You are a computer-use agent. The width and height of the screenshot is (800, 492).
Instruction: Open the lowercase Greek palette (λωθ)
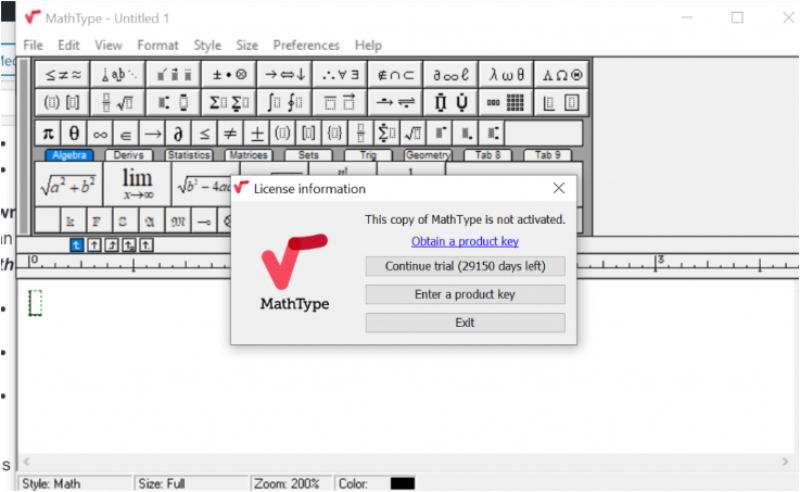point(506,75)
